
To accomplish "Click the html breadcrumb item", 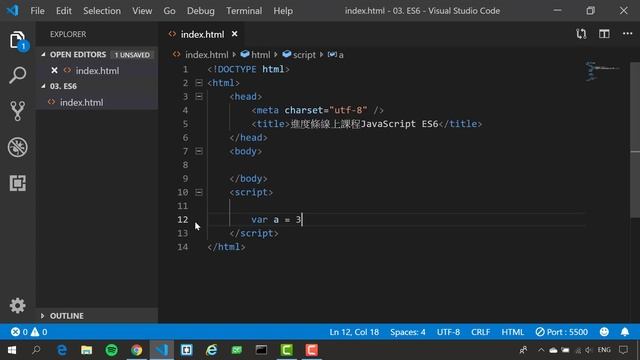I will click(256, 54).
